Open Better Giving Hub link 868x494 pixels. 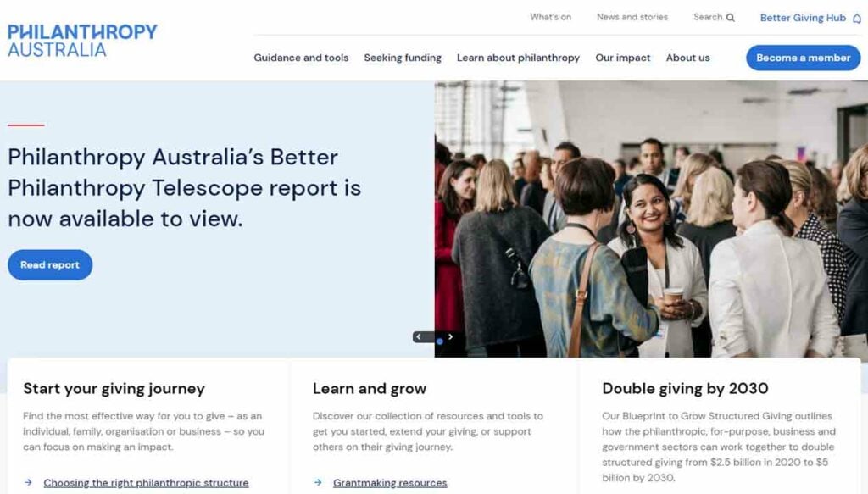click(803, 18)
